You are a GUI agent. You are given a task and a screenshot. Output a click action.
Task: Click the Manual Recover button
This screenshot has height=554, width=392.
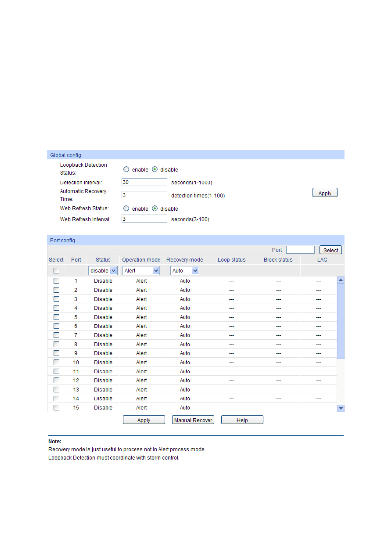coord(193,420)
